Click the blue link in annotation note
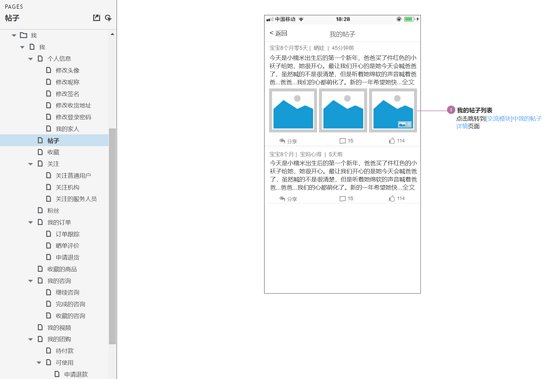Viewport: 550px width, 379px height. pyautogui.click(x=498, y=122)
